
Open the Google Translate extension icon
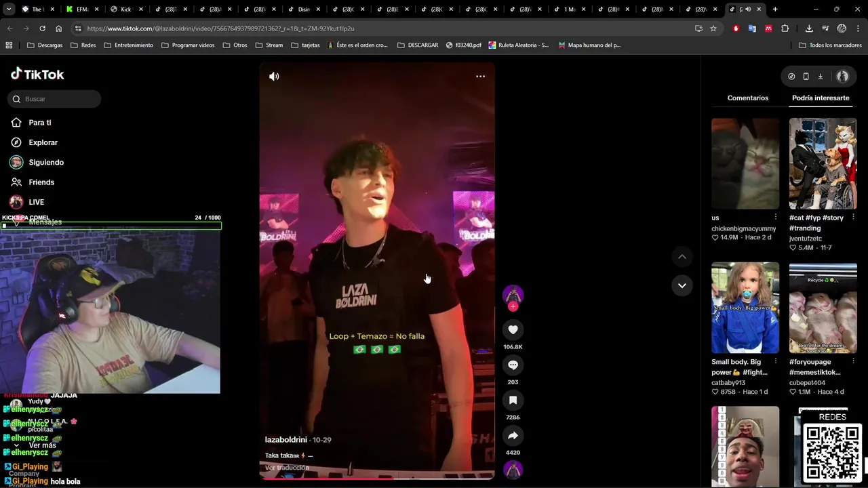(x=752, y=28)
